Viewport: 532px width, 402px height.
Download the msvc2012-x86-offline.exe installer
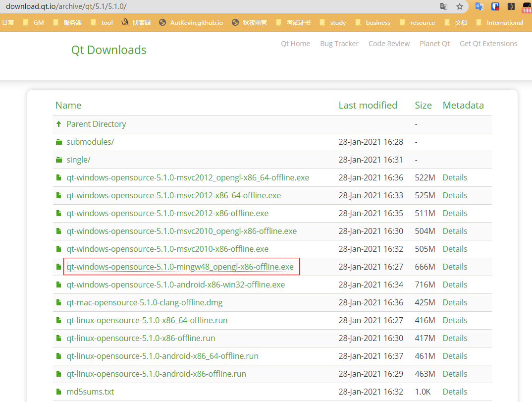click(x=167, y=213)
